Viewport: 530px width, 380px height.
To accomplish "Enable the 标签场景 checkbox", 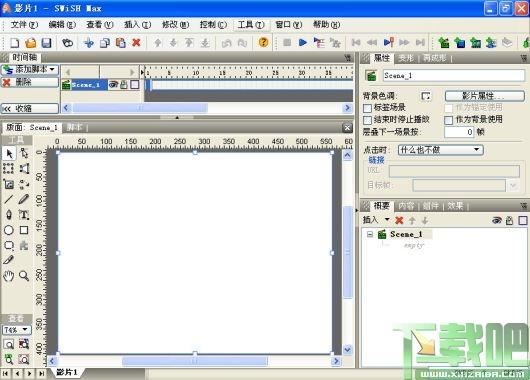I will point(367,108).
